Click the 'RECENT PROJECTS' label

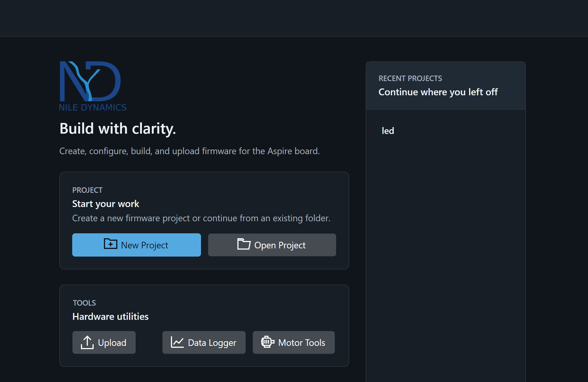pos(410,78)
